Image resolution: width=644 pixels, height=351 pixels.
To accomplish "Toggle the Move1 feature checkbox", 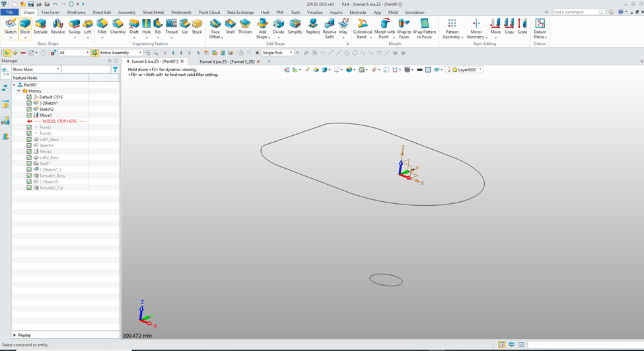I will (29, 115).
